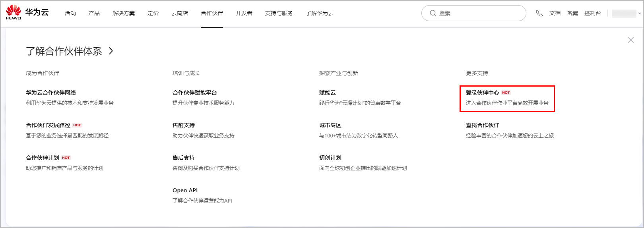The height and width of the screenshot is (228, 644).
Task: Click 咨询及购买合作伙伴支持计划 description
Action: point(206,168)
